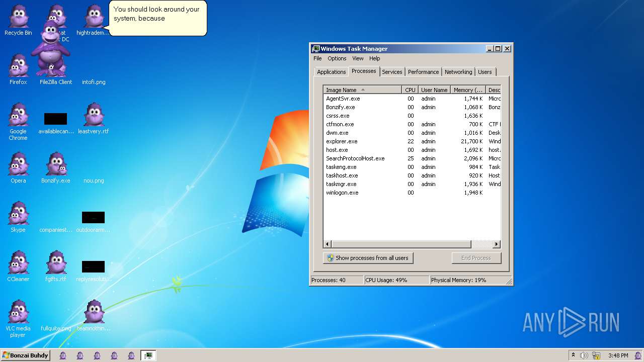Open the View menu in Task Manager
The width and height of the screenshot is (644, 362).
[x=358, y=58]
